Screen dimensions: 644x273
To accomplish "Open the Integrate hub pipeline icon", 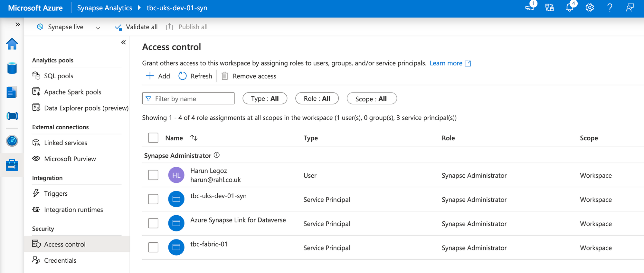I will pyautogui.click(x=12, y=116).
